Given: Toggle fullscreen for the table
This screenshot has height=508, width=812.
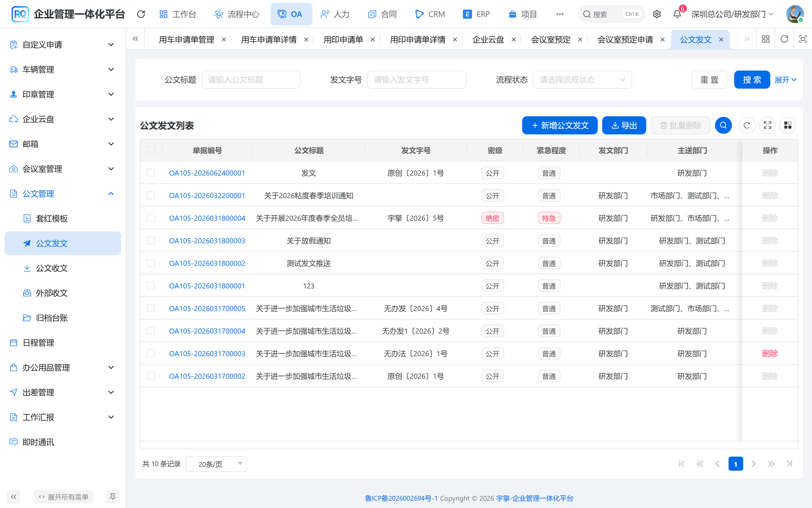Looking at the screenshot, I should 767,125.
